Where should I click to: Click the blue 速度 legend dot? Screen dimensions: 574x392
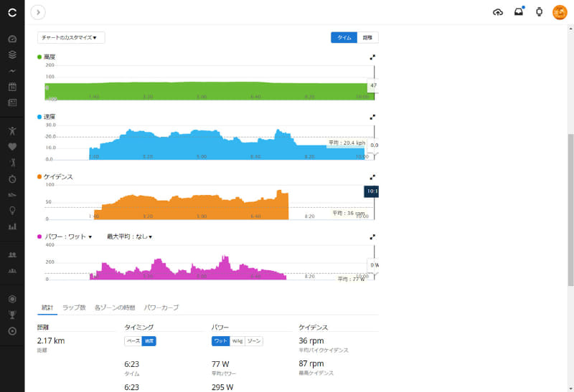(39, 117)
